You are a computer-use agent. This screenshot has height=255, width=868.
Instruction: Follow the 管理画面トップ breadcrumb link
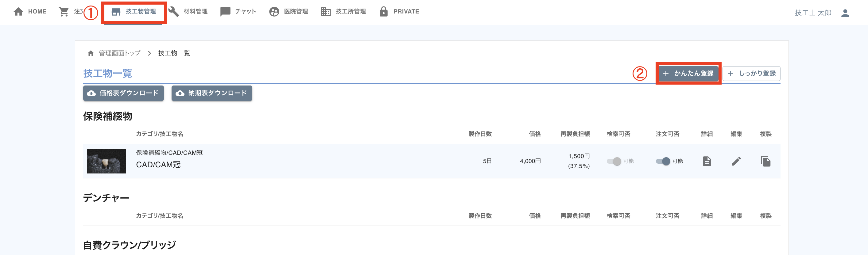tap(119, 53)
